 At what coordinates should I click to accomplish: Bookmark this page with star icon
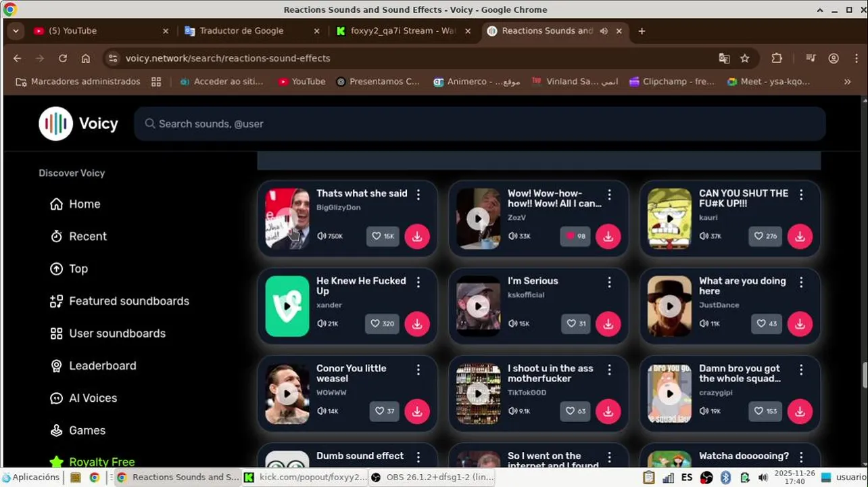click(745, 58)
